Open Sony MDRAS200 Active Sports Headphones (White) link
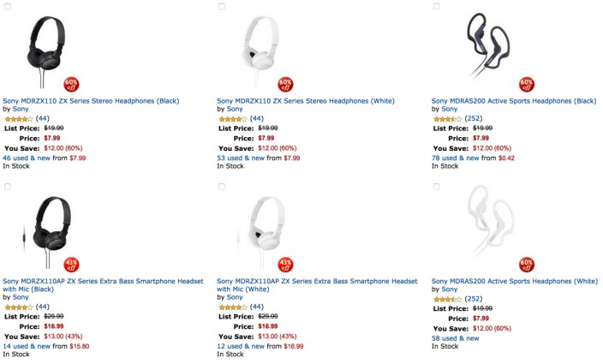 [515, 280]
